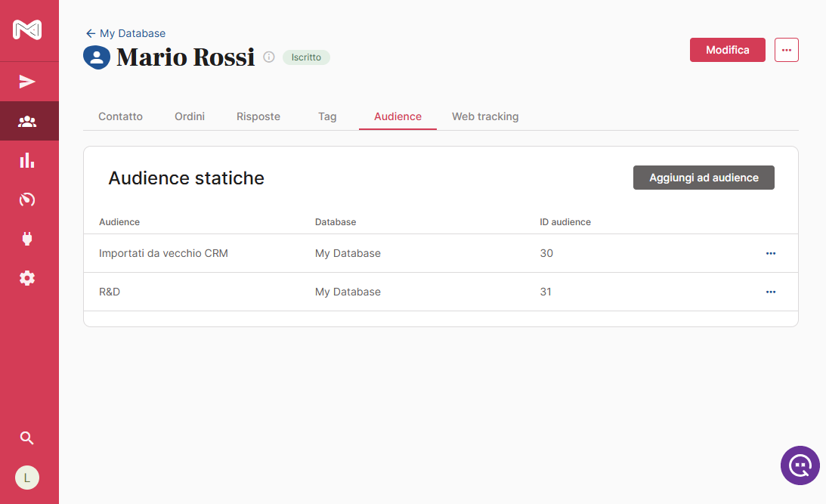Open the plug integrations icon
826x504 pixels.
coord(27,239)
